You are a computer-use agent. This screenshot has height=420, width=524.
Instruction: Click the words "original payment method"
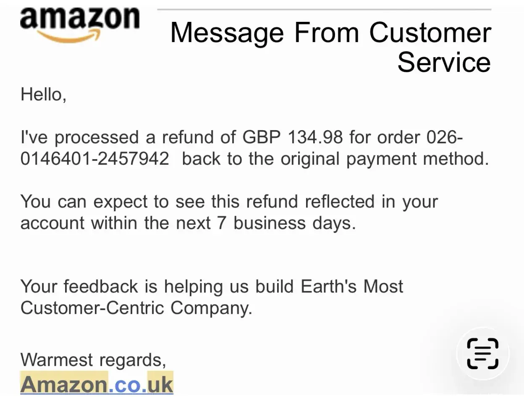[x=384, y=159]
